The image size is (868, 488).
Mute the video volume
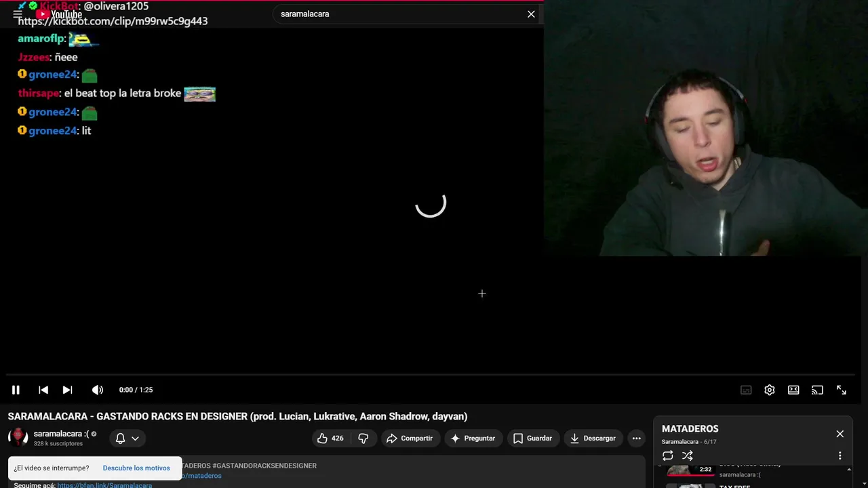click(98, 390)
